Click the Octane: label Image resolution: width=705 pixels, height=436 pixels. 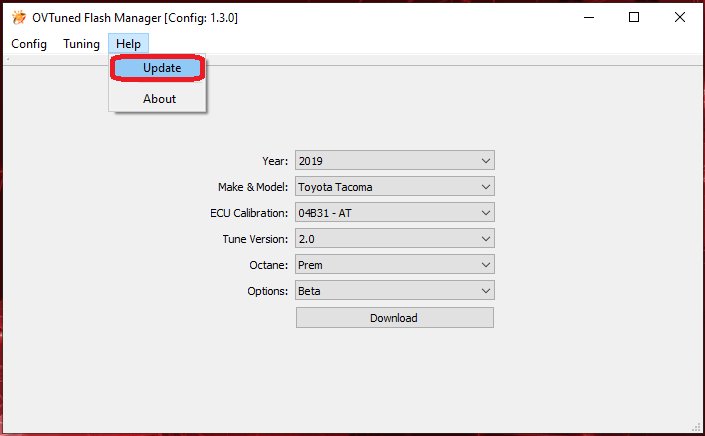(268, 265)
